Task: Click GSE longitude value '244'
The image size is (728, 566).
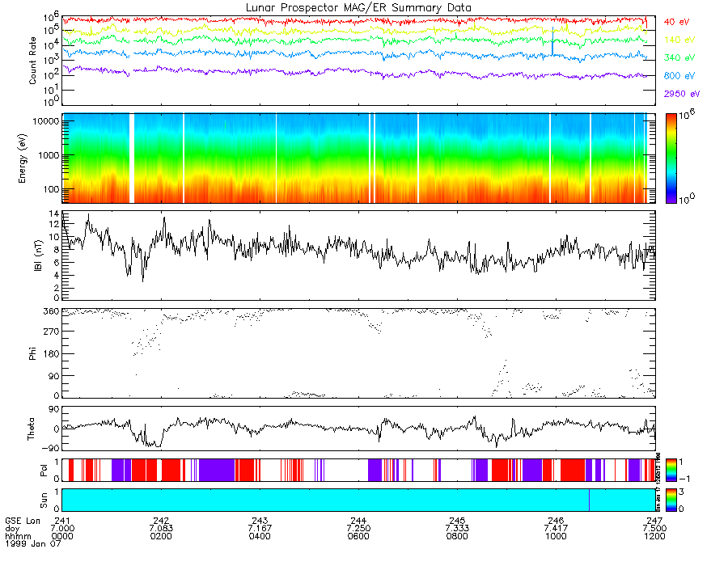Action: point(358,521)
